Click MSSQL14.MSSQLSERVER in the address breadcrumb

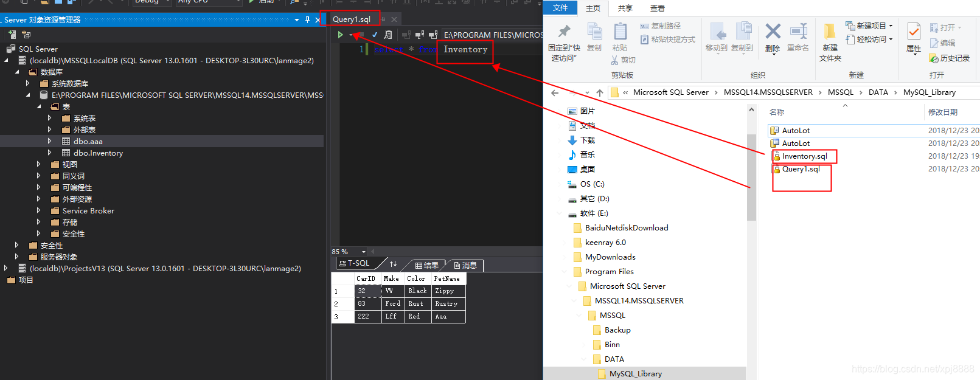tap(768, 92)
